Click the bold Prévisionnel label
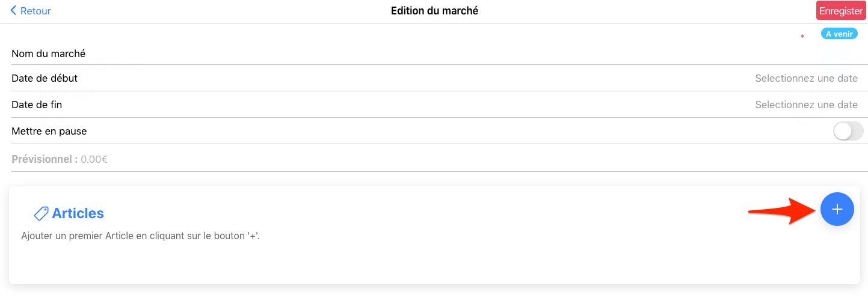Image resolution: width=868 pixels, height=301 pixels. coord(45,159)
